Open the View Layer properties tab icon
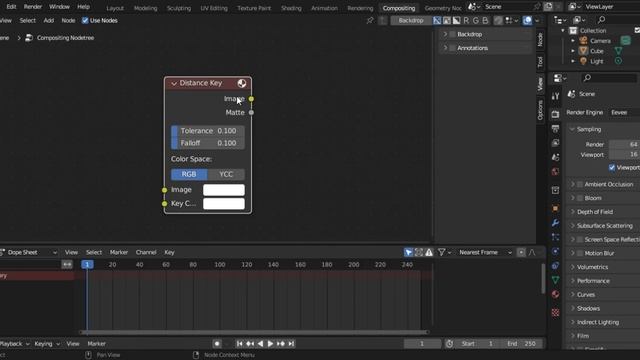Screen dimensions: 640x360 (556, 143)
